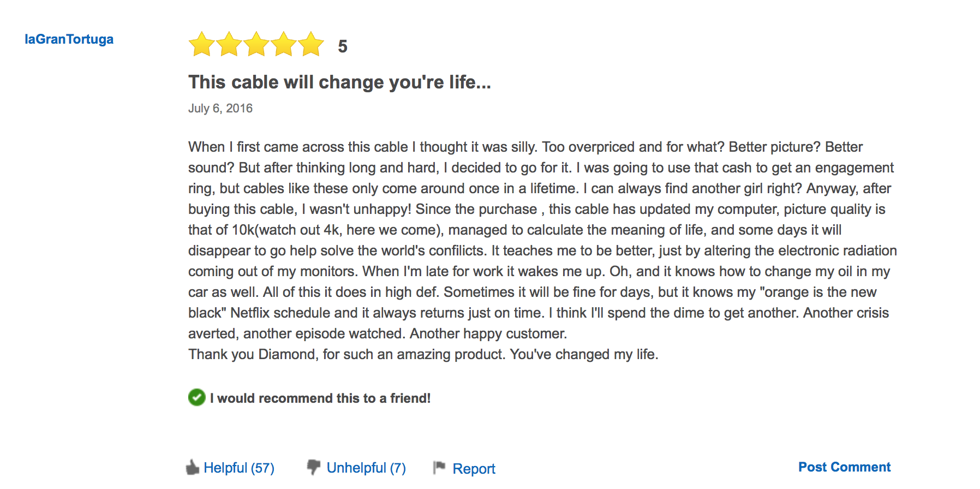Viewport: 980px width, 489px height.
Task: Click the thumbs-down icon beside Unhelpful
Action: tap(313, 467)
